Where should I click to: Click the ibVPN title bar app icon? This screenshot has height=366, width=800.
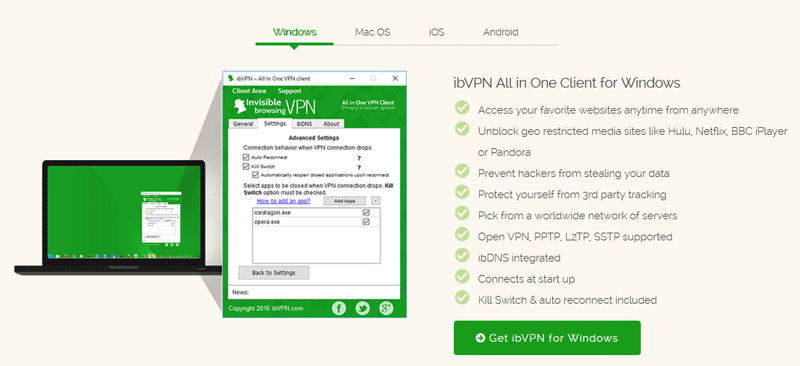tap(230, 79)
